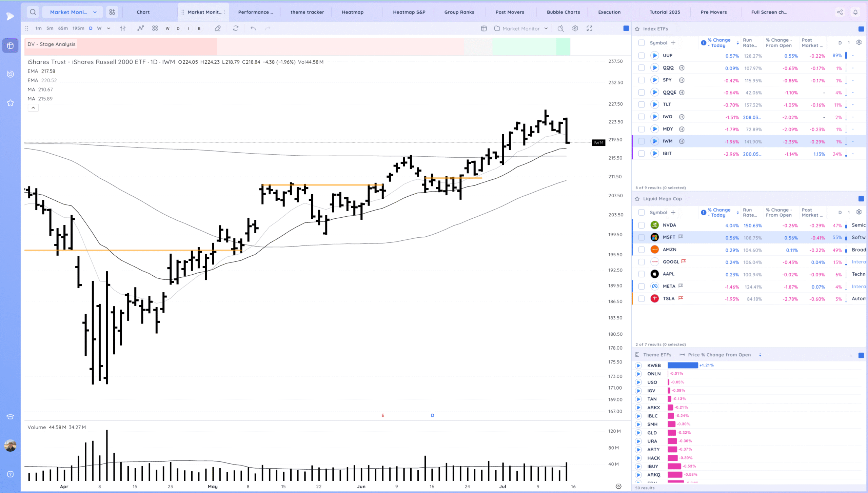Click the refresh chart icon

pyautogui.click(x=236, y=28)
